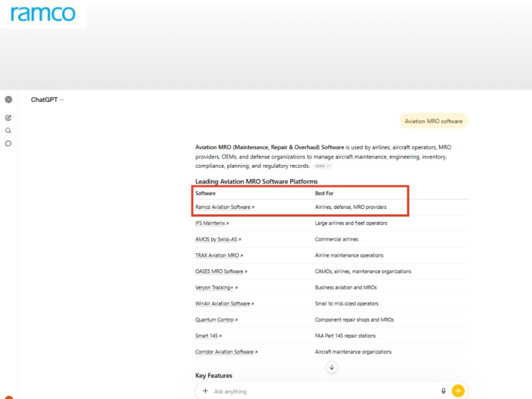532x399 pixels.
Task: Click the source citation chip after records
Action: (323, 166)
